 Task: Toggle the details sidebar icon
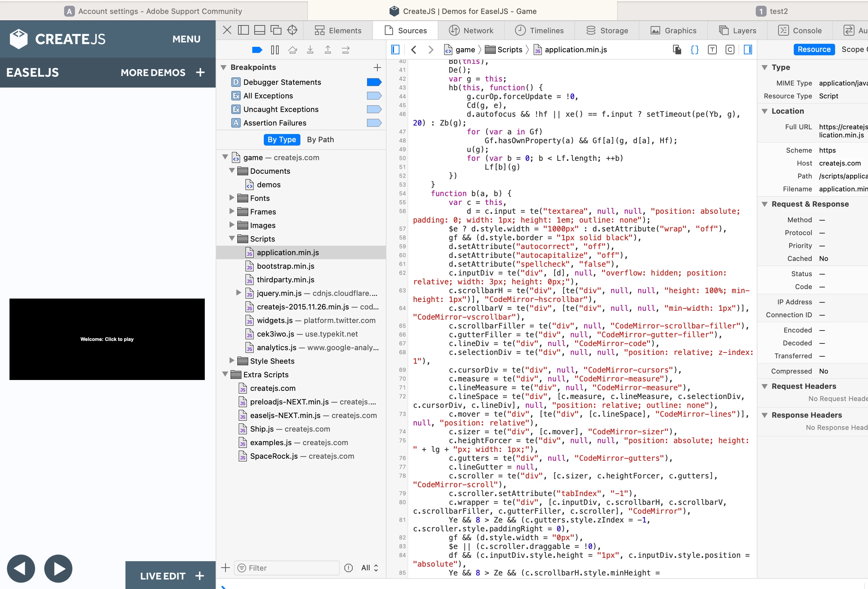(x=748, y=50)
